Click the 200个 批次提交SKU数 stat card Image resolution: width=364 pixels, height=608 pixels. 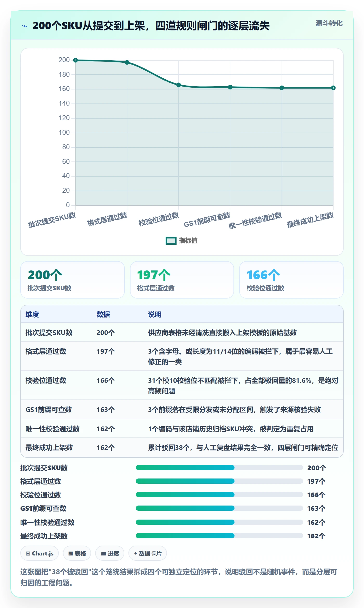tap(73, 280)
